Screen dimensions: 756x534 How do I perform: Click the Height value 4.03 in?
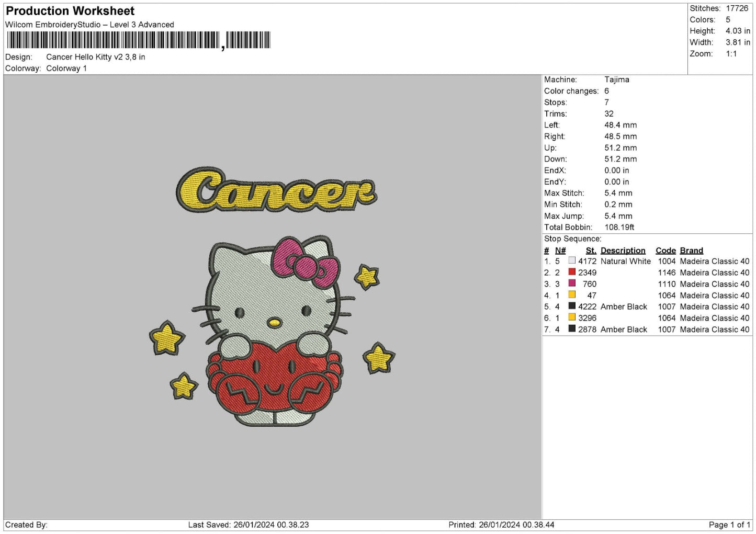[738, 31]
